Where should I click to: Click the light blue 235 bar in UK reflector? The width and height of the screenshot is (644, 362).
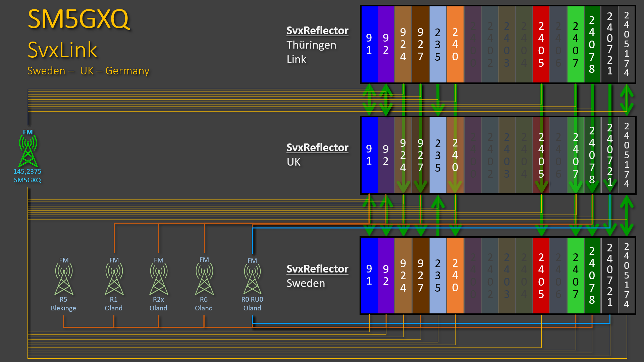pyautogui.click(x=438, y=155)
